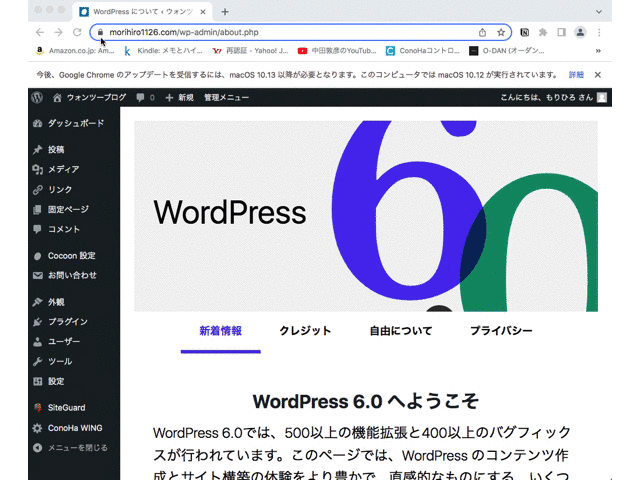
Task: Switch to the クレジット tab
Action: click(305, 331)
